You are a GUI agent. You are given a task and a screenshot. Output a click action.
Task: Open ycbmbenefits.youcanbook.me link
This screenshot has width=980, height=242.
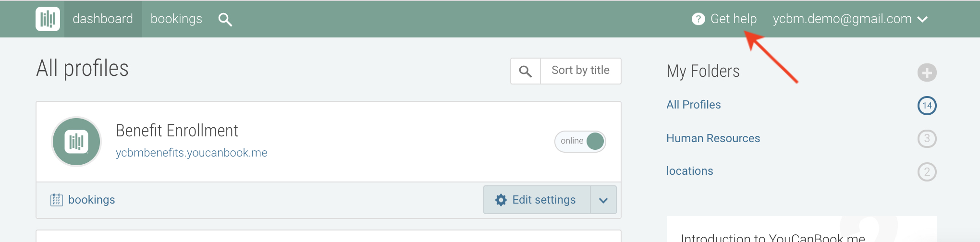point(192,153)
